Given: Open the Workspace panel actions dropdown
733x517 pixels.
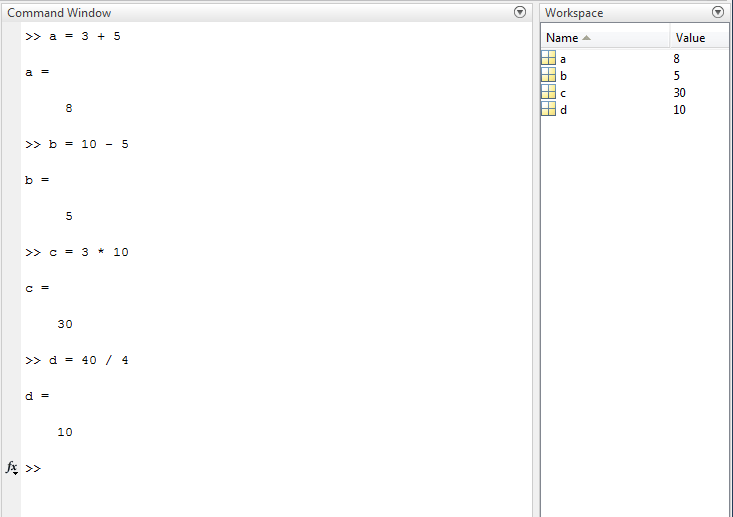Looking at the screenshot, I should (x=718, y=12).
